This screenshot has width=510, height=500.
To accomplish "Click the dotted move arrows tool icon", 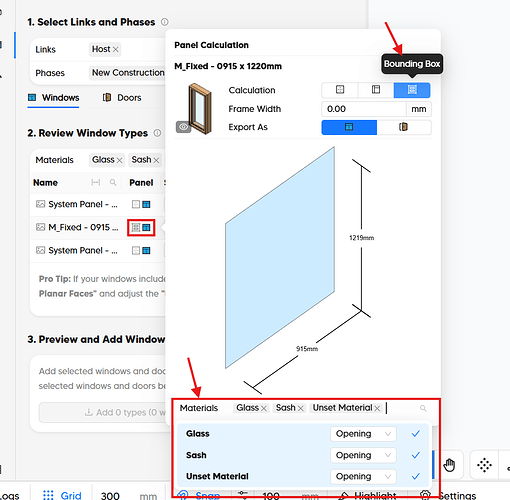I will pos(484,465).
